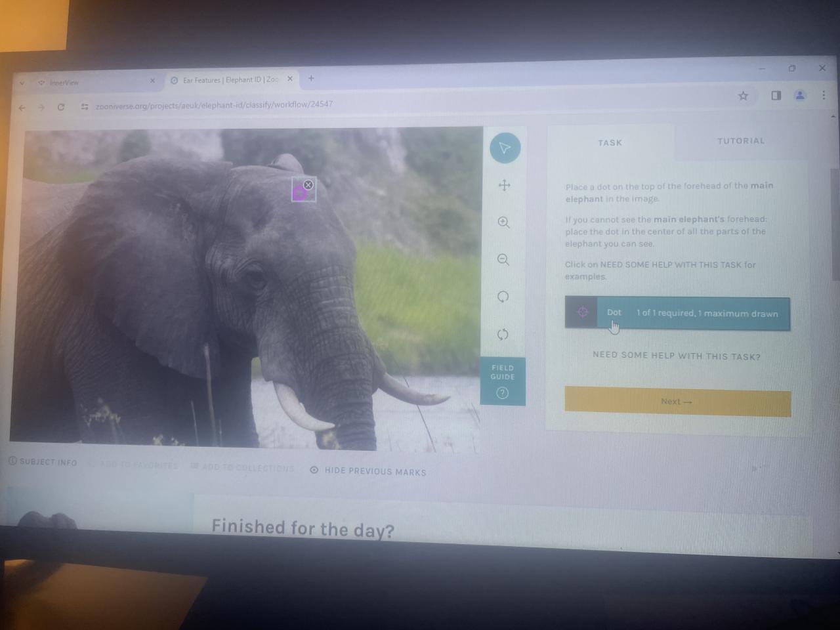Close the InnerView tab
The height and width of the screenshot is (630, 840).
tap(152, 81)
